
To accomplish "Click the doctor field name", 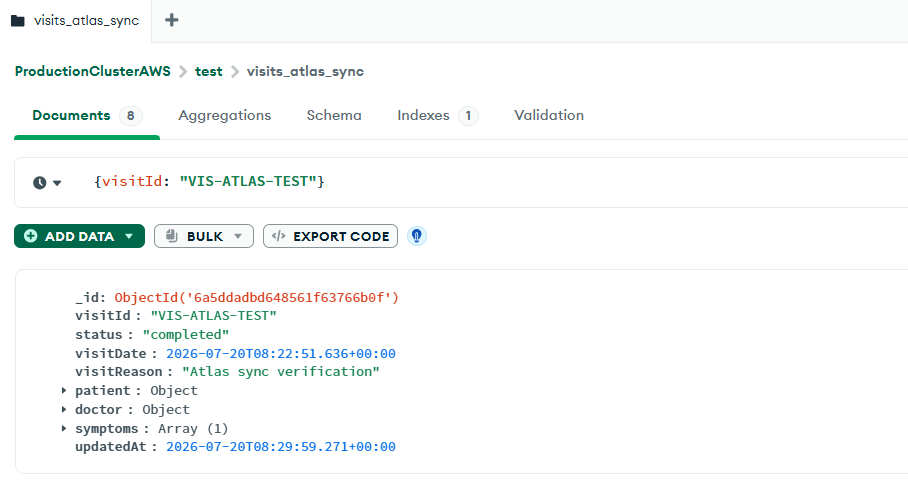I will (98, 410).
